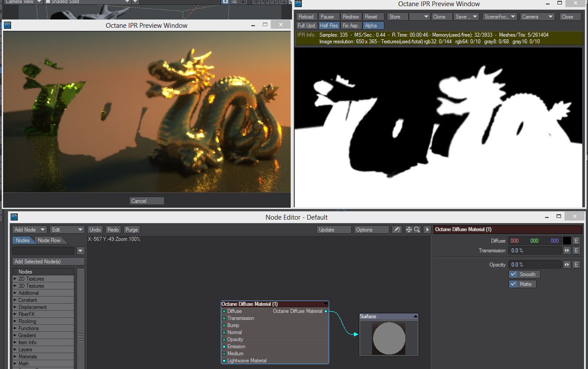The width and height of the screenshot is (588, 369).
Task: Click the Lightwave Material input connector
Action: point(224,361)
